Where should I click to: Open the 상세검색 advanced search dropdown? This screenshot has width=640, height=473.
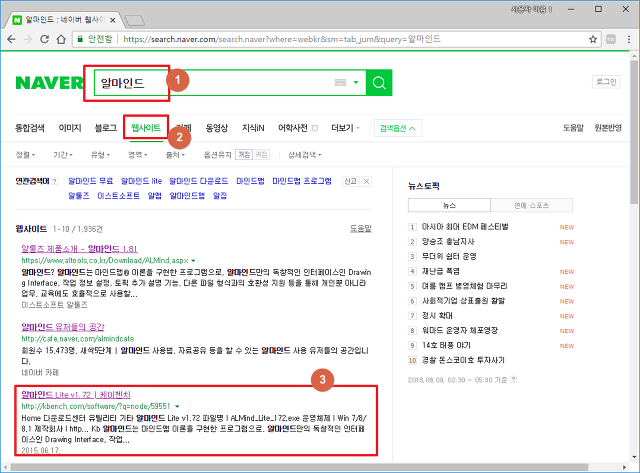tap(304, 155)
